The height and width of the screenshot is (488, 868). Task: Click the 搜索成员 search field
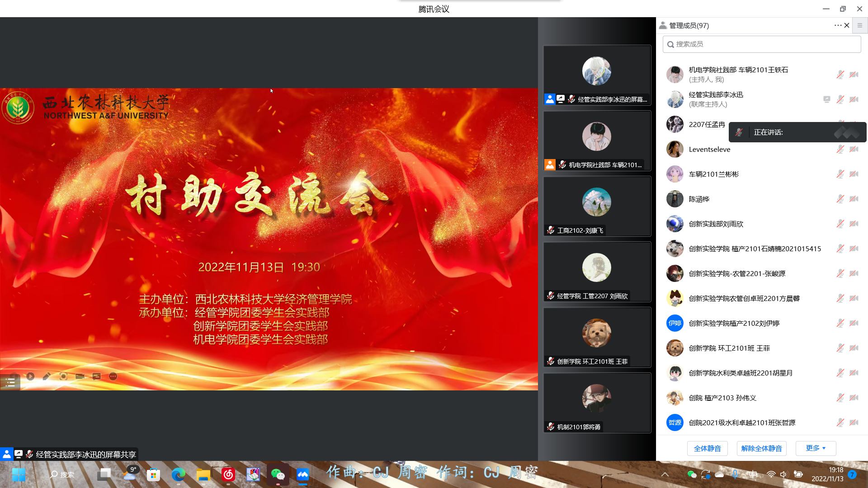coord(761,44)
